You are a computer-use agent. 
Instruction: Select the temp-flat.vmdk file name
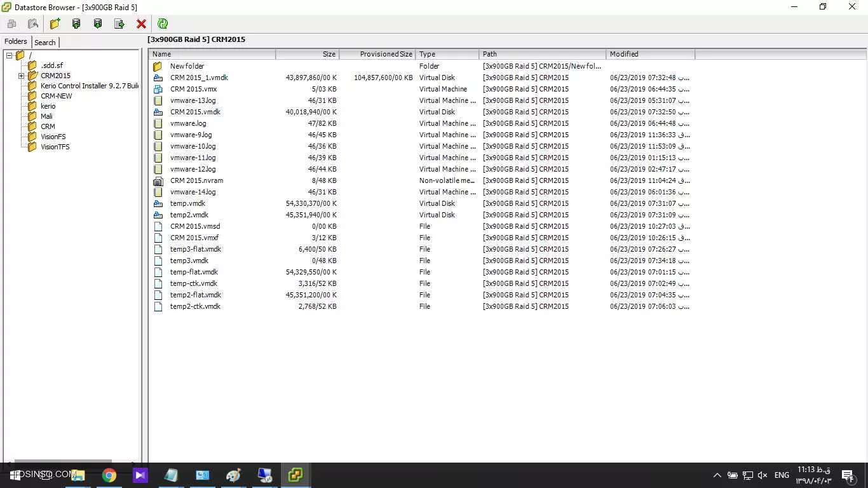(194, 272)
